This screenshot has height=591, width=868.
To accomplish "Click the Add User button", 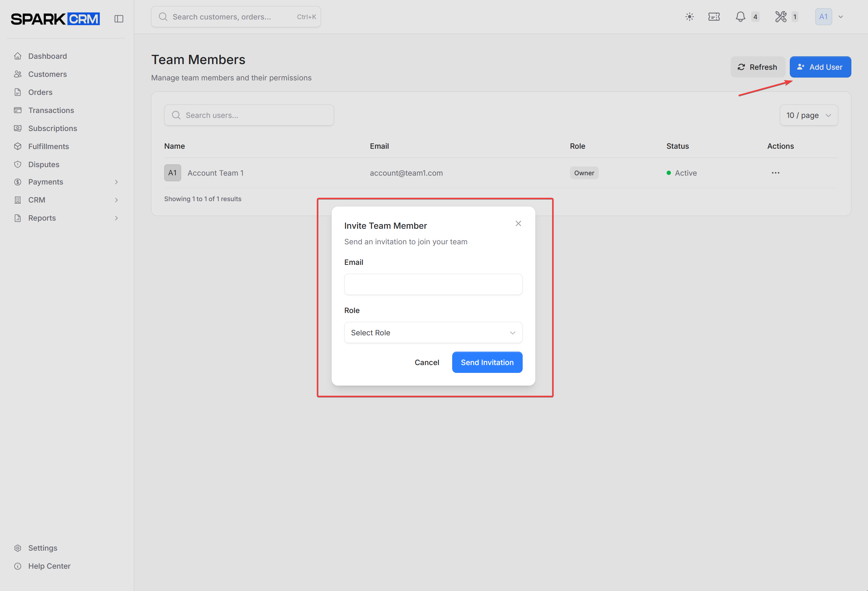I will point(820,67).
